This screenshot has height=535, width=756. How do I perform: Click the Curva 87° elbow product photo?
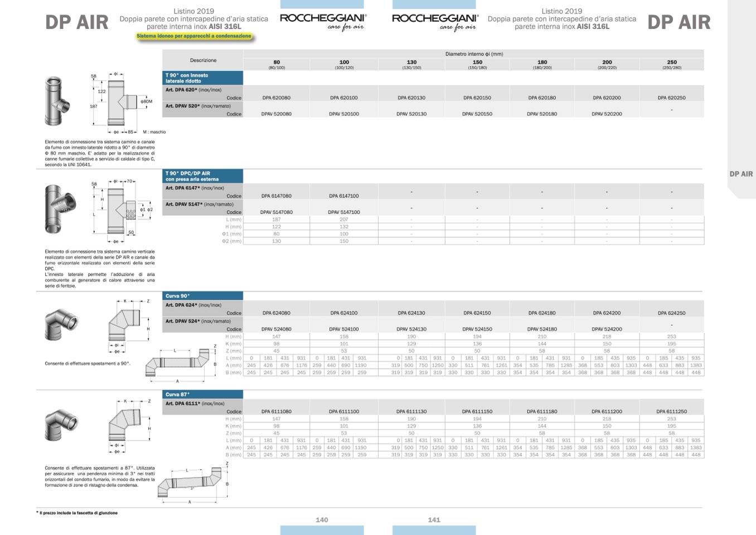[x=61, y=425]
